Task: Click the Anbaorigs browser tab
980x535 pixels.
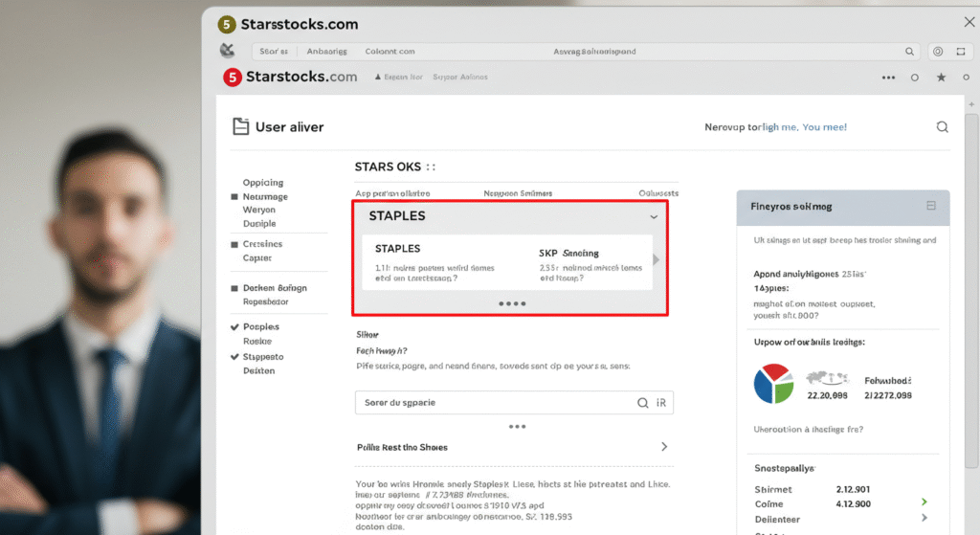Action: click(x=326, y=52)
